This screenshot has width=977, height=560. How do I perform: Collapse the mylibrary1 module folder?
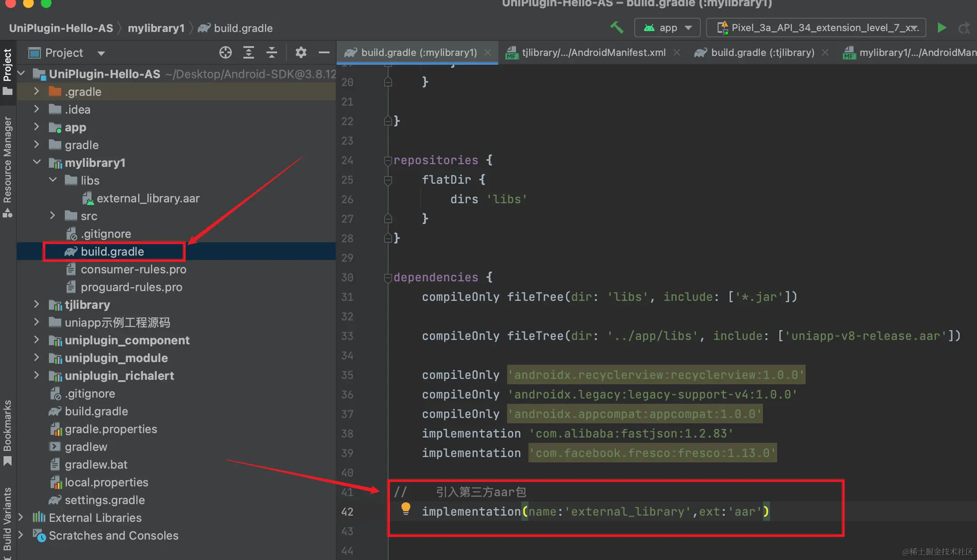pos(37,162)
